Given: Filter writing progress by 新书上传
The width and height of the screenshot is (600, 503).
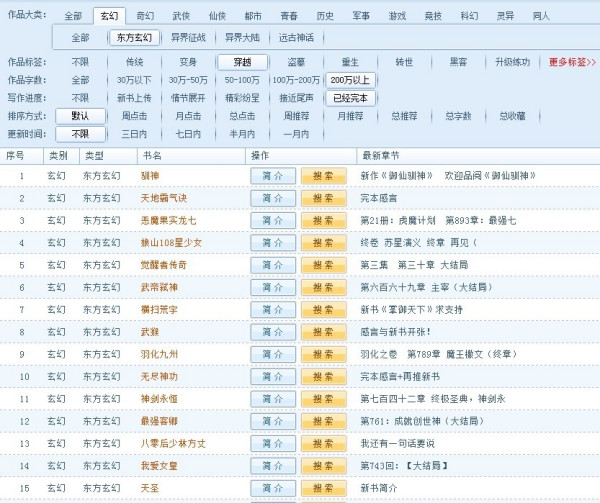Looking at the screenshot, I should pos(134,98).
